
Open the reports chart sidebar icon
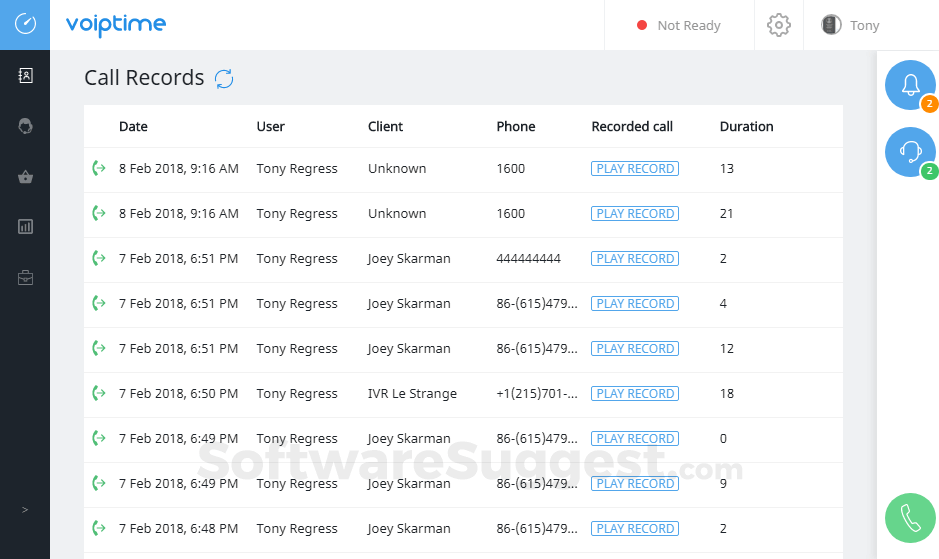25,227
